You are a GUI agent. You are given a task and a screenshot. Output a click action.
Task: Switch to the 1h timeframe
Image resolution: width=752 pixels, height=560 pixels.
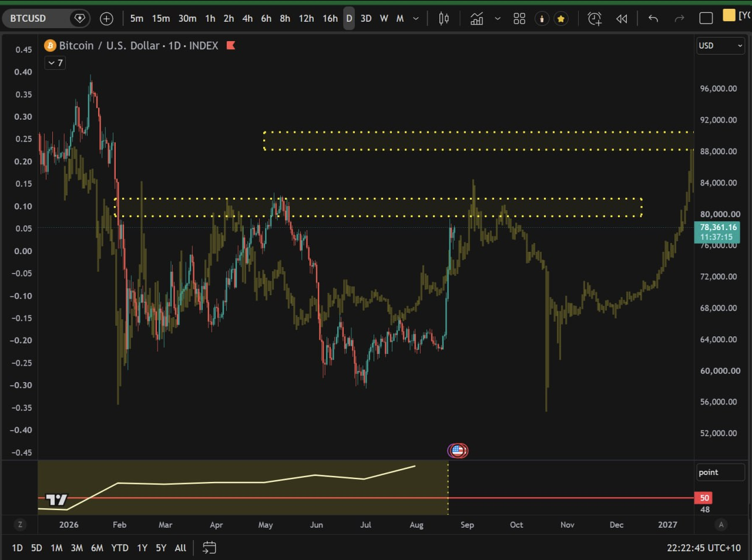tap(210, 19)
